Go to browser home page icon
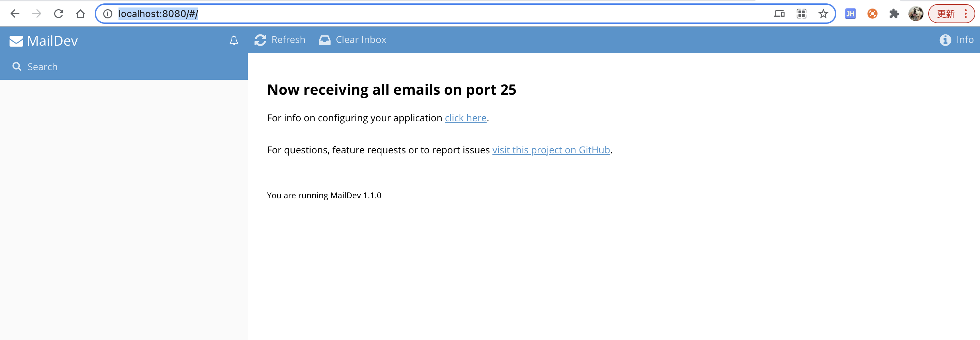Viewport: 980px width, 340px height. tap(80, 14)
